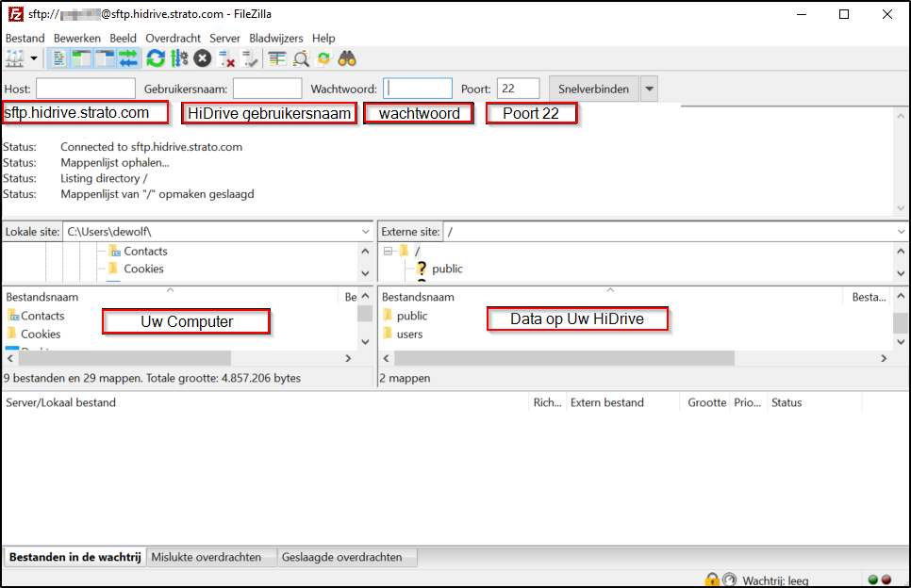This screenshot has width=911, height=588.
Task: Select Contacts in the local tree
Action: [x=145, y=252]
